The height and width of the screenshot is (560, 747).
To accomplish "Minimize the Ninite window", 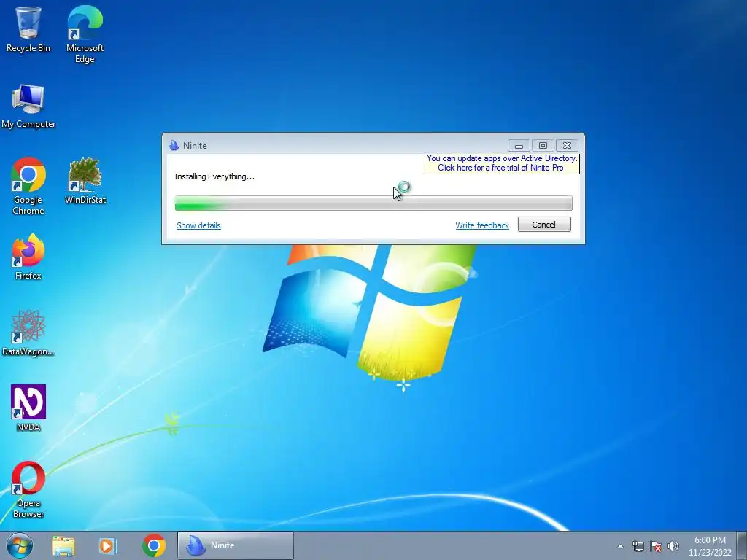I will [x=519, y=145].
